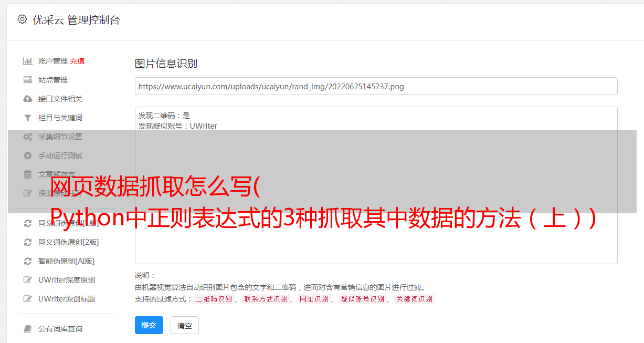This screenshot has width=644, height=343.
Task: Click the database icon for 文章暂存库
Action: (x=28, y=174)
